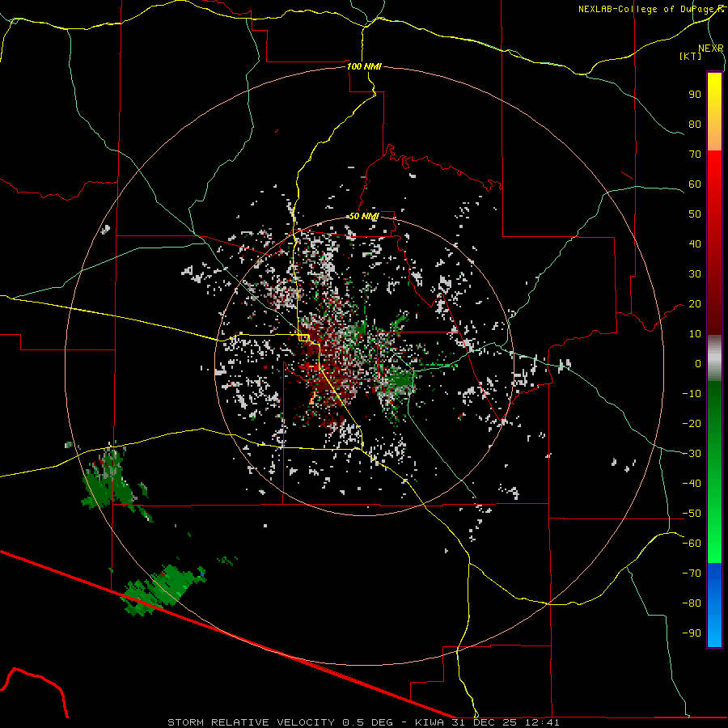Viewport: 728px width, 728px height.
Task: Click the 30 value on velocity scale
Action: 695,274
